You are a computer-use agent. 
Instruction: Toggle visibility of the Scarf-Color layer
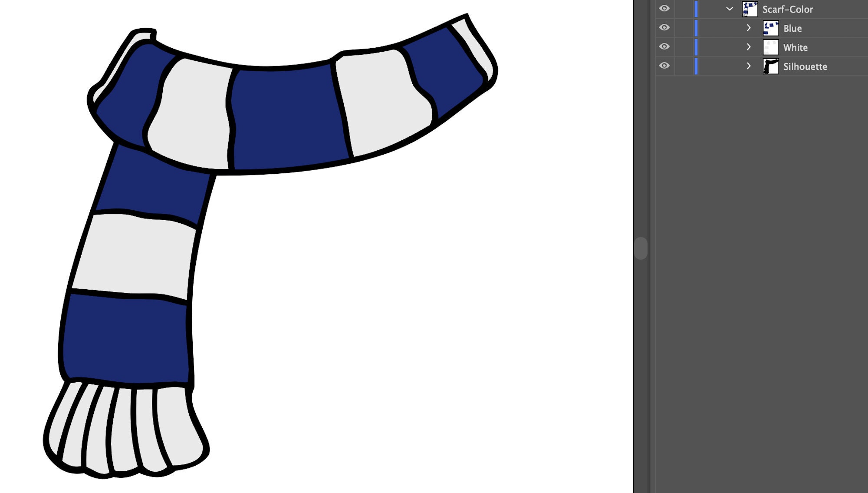pos(665,9)
